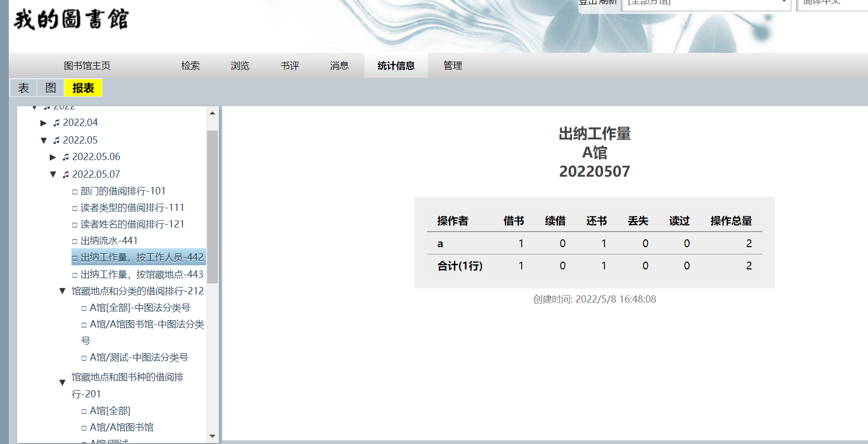Collapse the 2022.05 tree node arrow
This screenshot has height=444, width=868.
[43, 140]
